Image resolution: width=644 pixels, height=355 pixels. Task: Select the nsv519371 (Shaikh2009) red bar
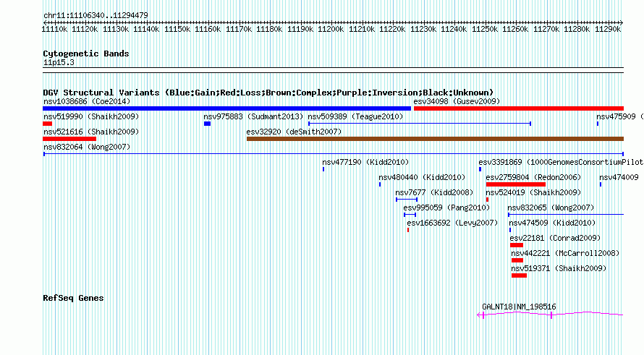(519, 275)
